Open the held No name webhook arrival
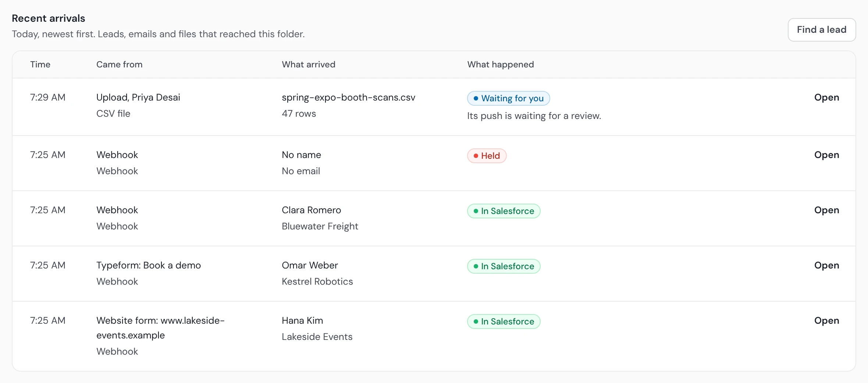 (x=826, y=155)
